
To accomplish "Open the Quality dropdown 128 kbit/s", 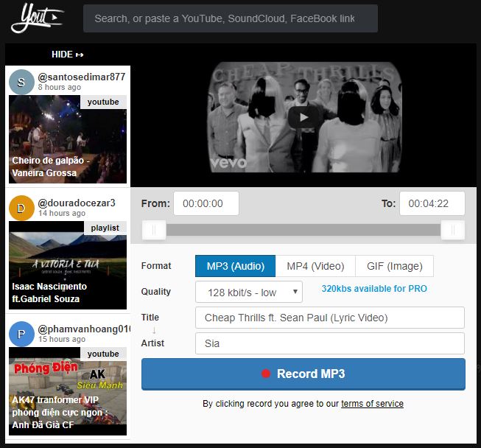I will (x=249, y=292).
